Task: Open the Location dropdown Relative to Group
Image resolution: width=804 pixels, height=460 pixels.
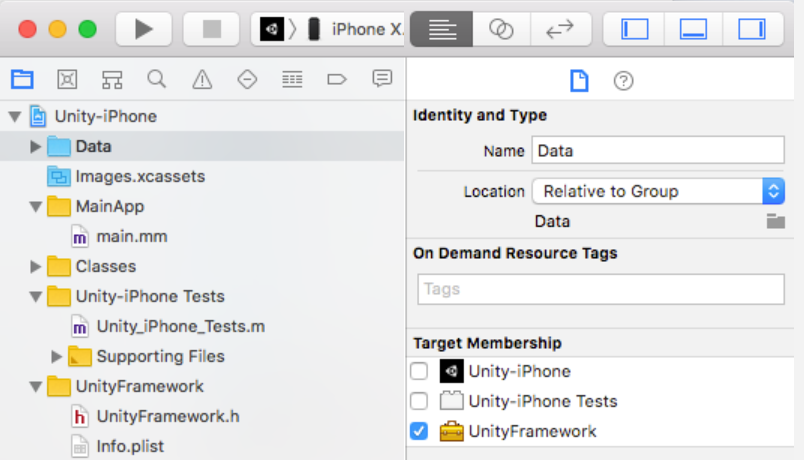Action: point(657,191)
